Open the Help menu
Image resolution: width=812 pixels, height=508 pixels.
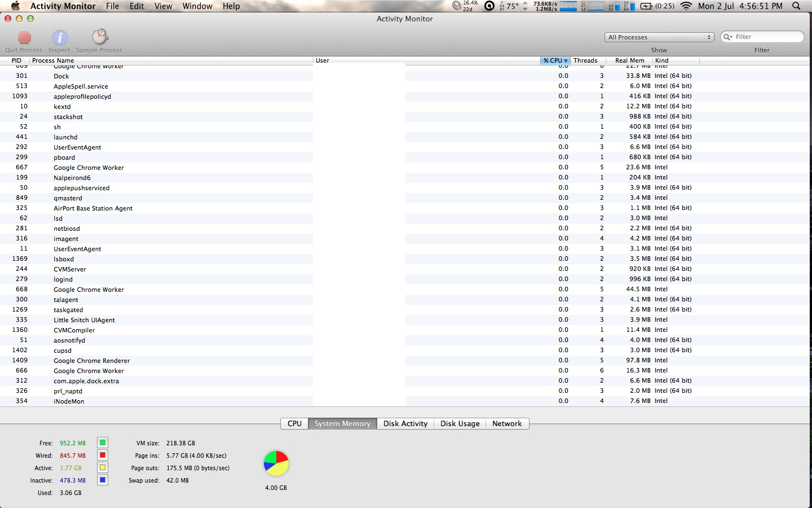pos(231,6)
